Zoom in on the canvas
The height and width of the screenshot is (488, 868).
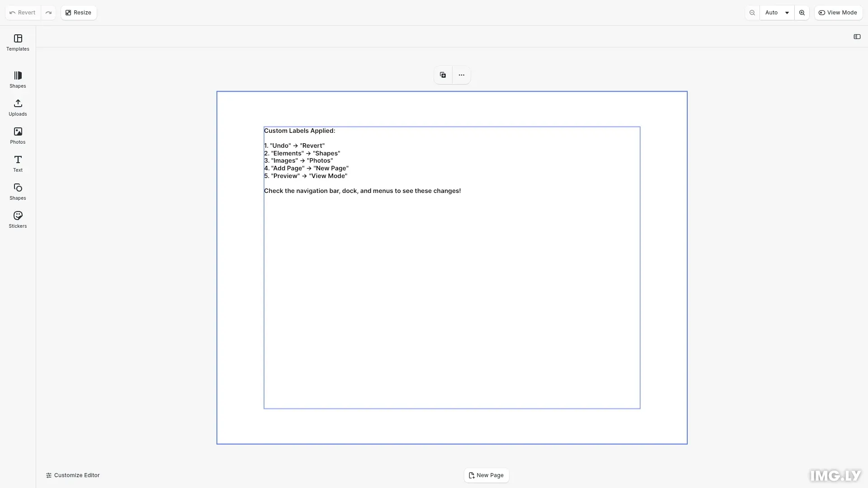click(802, 12)
